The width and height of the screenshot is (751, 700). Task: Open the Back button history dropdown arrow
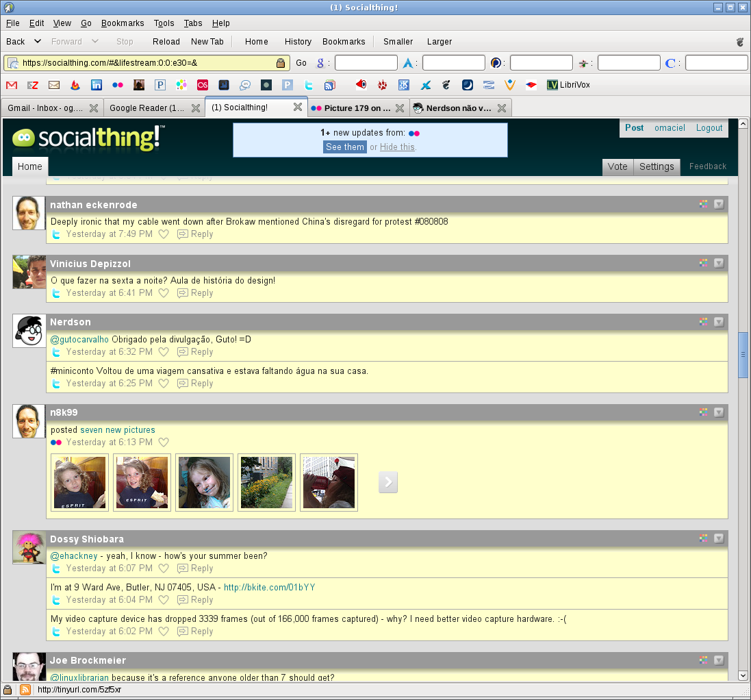pyautogui.click(x=38, y=42)
